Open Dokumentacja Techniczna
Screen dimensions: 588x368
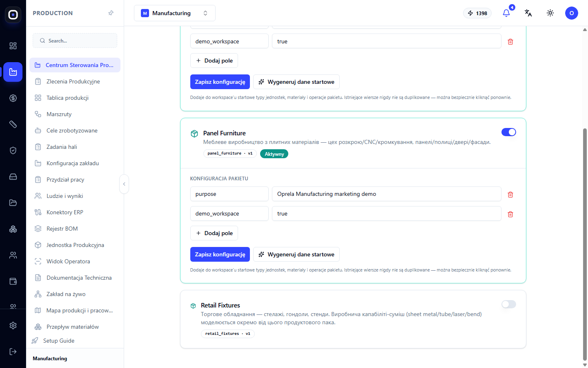tap(75, 278)
